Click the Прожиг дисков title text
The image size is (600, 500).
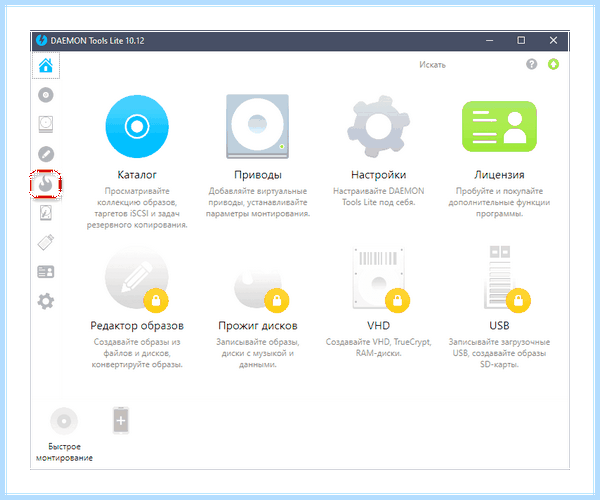[258, 326]
